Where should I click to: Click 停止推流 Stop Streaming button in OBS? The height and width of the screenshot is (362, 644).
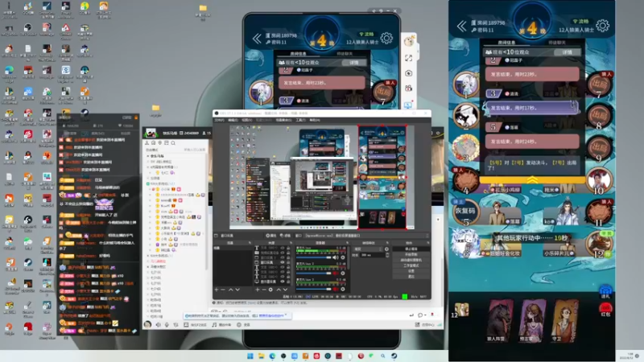(411, 249)
